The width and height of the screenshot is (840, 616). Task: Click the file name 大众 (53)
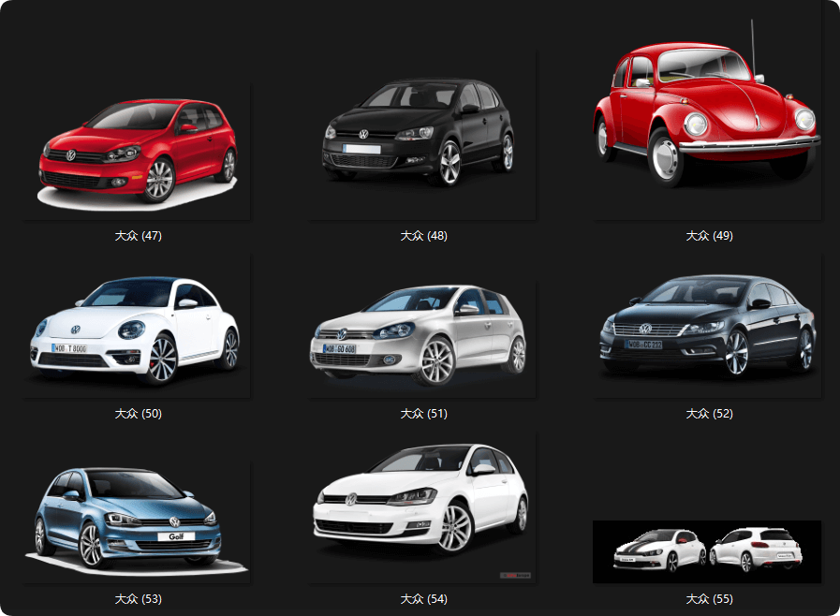tap(139, 599)
